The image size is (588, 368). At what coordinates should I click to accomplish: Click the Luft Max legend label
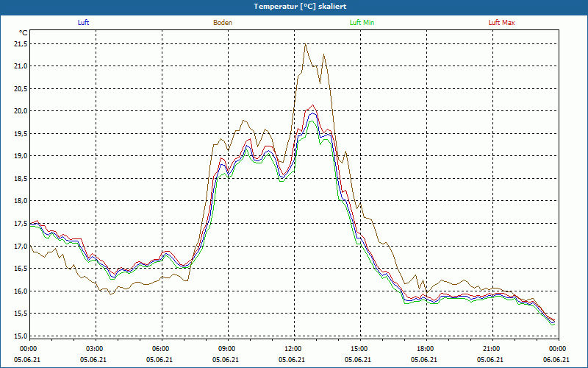point(501,23)
